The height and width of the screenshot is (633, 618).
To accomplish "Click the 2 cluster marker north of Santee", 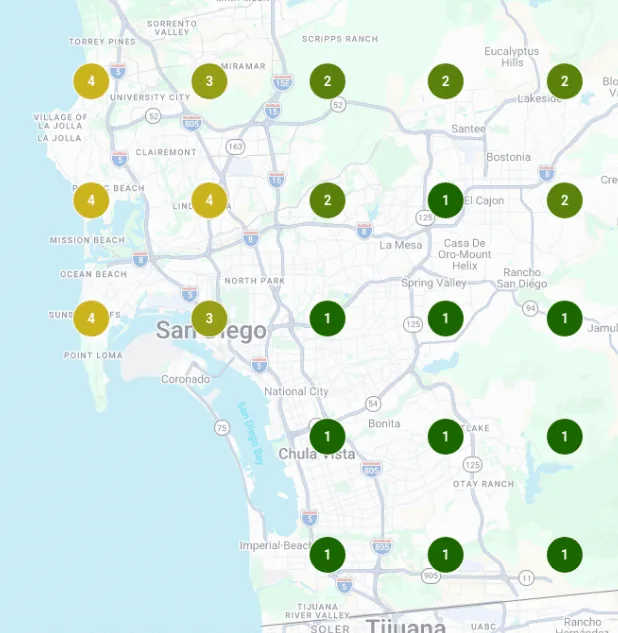I will [446, 81].
